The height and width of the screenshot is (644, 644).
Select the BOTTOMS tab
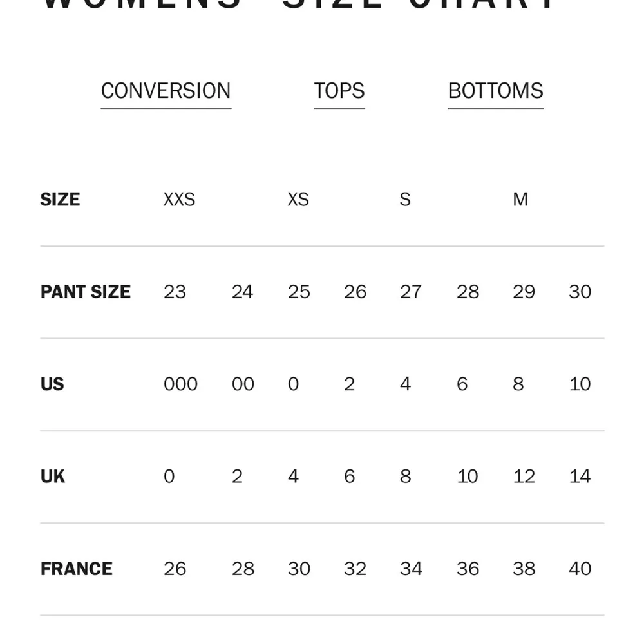tap(495, 91)
